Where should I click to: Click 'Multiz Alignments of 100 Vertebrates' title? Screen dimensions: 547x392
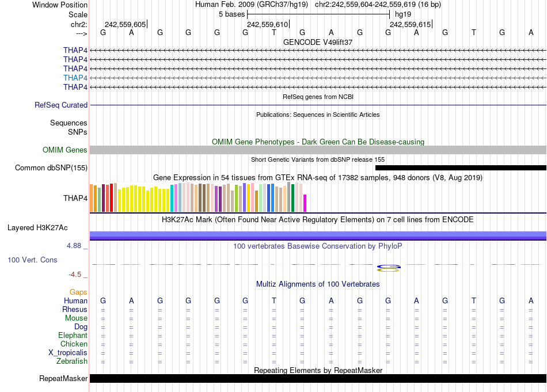coord(318,284)
